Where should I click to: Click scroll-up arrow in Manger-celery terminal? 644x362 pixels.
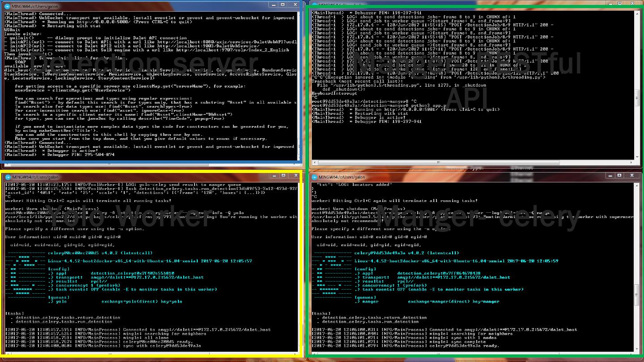637,185
